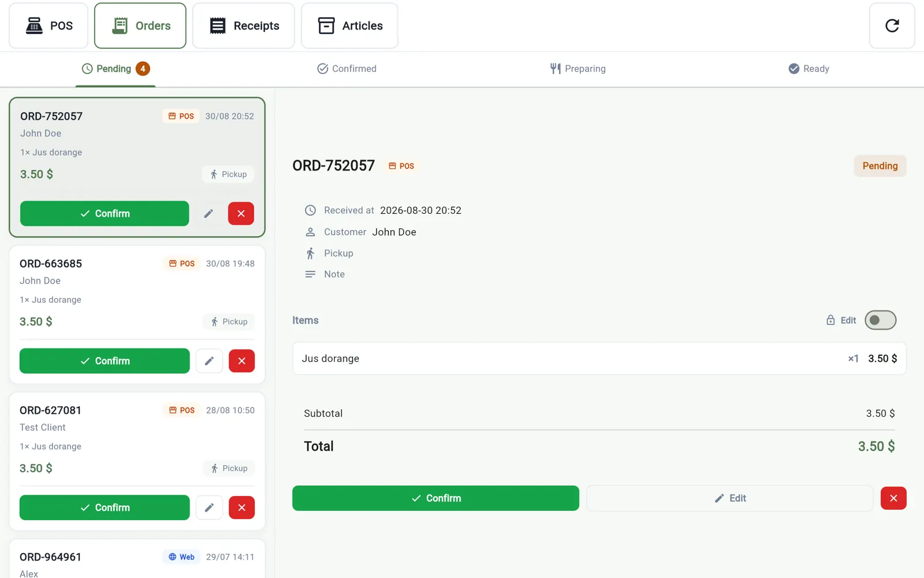The height and width of the screenshot is (578, 924).
Task: Select the Pending status tab
Action: tap(115, 69)
